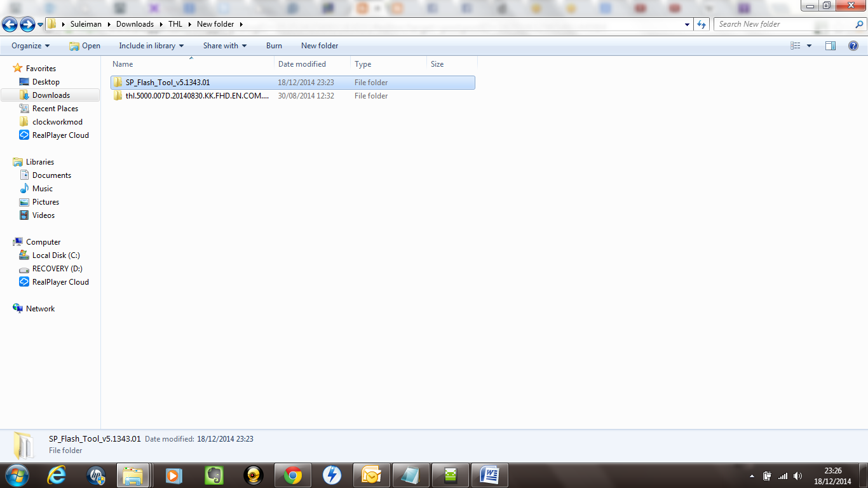Click the blue lightning bolt taskbar icon
This screenshot has width=868, height=488.
pos(332,475)
